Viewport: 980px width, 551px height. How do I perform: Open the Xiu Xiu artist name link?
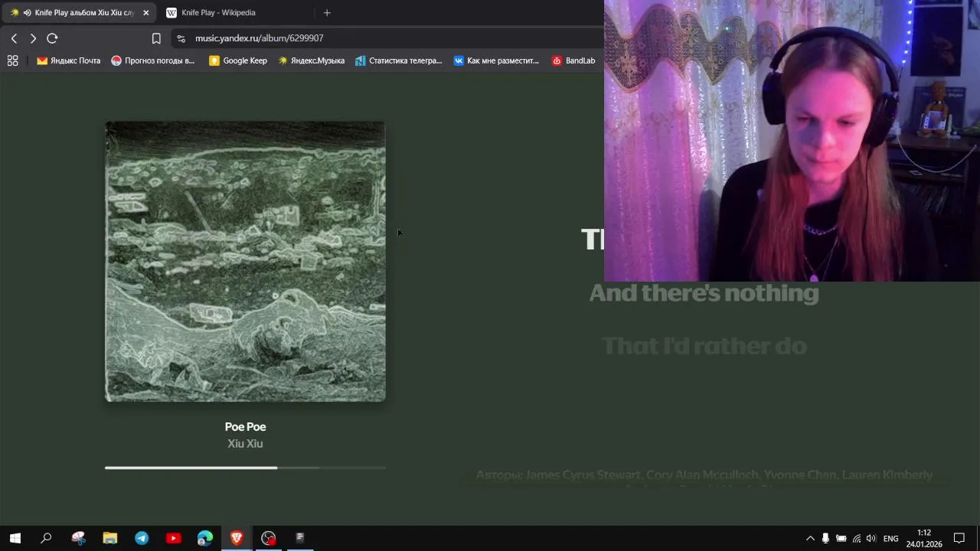click(x=245, y=443)
